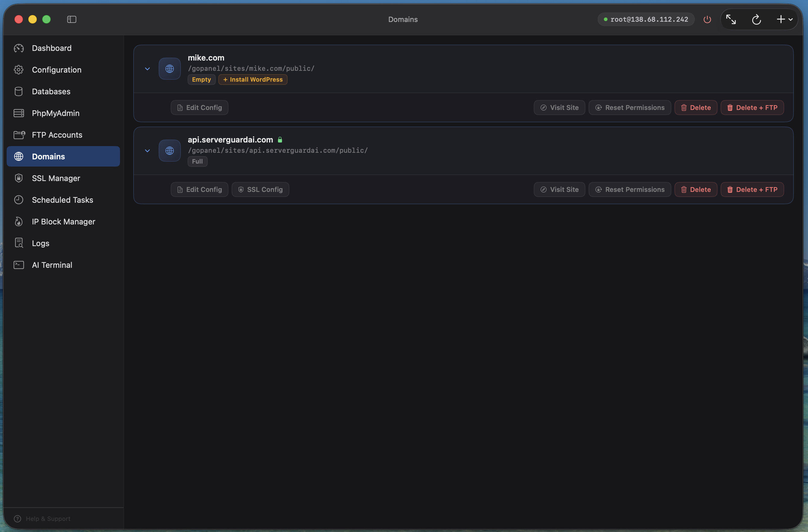Toggle the sidebar visibility control

pos(71,19)
